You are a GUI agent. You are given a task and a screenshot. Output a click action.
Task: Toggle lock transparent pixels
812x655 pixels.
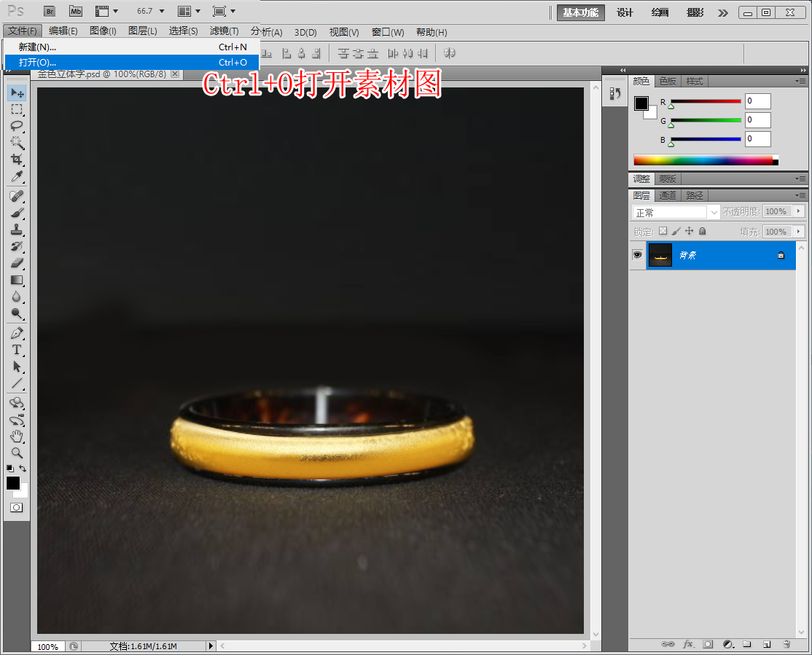(x=663, y=231)
